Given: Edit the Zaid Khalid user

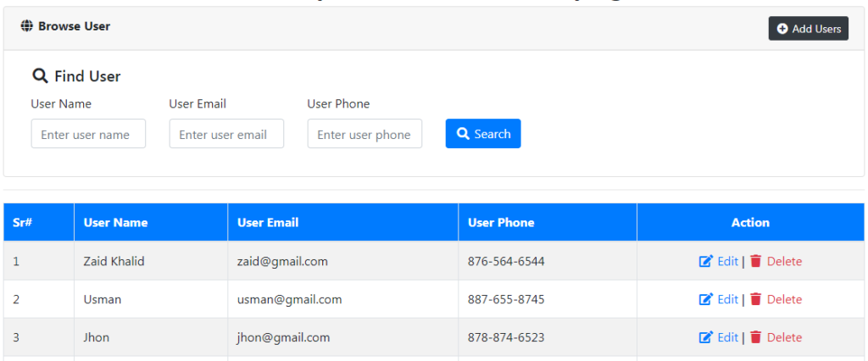Looking at the screenshot, I should click(719, 261).
